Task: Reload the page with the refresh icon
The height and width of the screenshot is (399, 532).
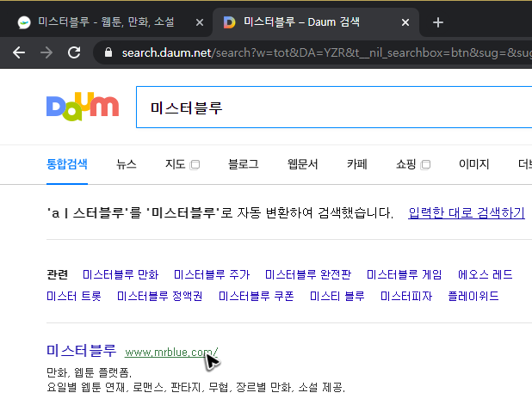Action: 74,52
